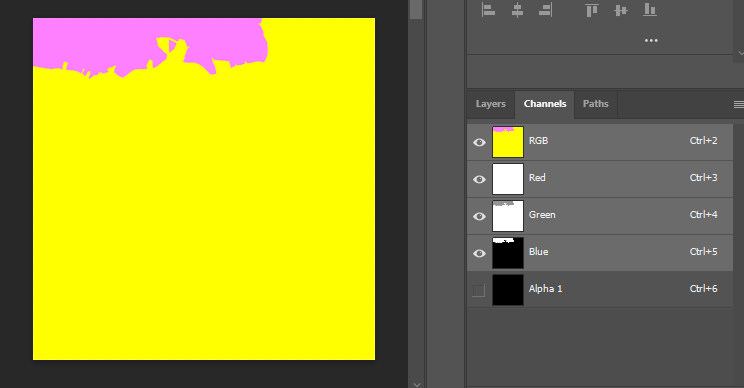Image resolution: width=744 pixels, height=388 pixels.
Task: Show the Alpha 1 channel via visibility box
Action: [x=479, y=290]
